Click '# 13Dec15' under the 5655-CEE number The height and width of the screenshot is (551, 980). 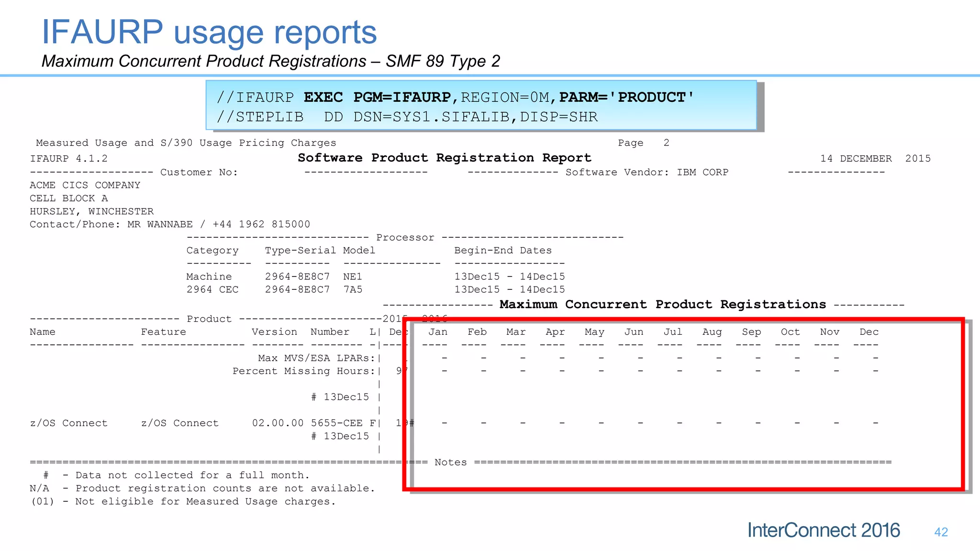pyautogui.click(x=340, y=436)
